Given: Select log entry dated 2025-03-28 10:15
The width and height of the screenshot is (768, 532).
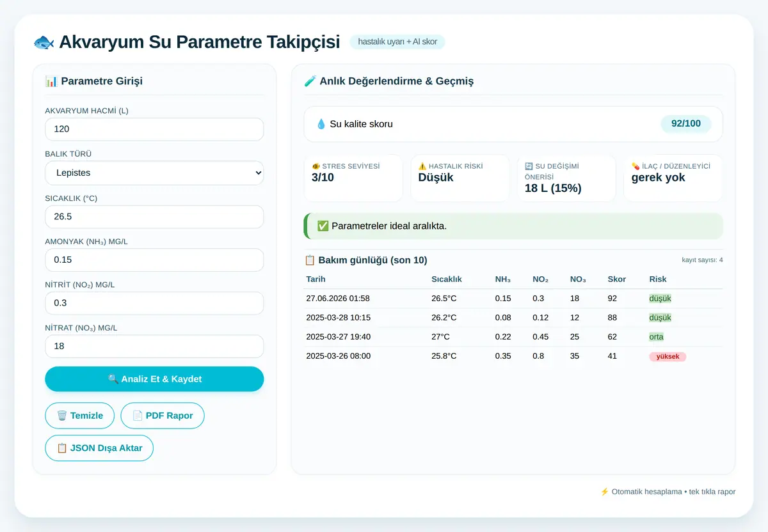Looking at the screenshot, I should click(513, 318).
